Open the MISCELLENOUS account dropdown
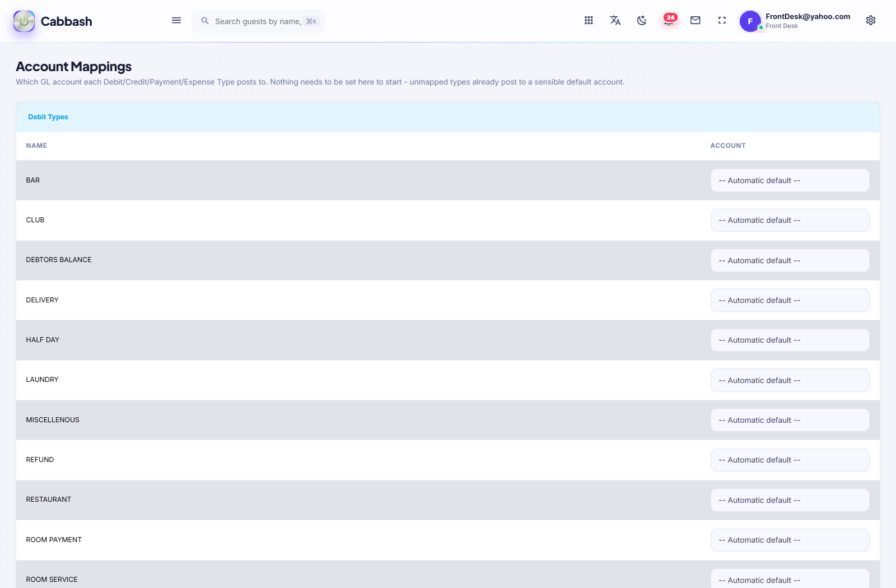 (790, 420)
